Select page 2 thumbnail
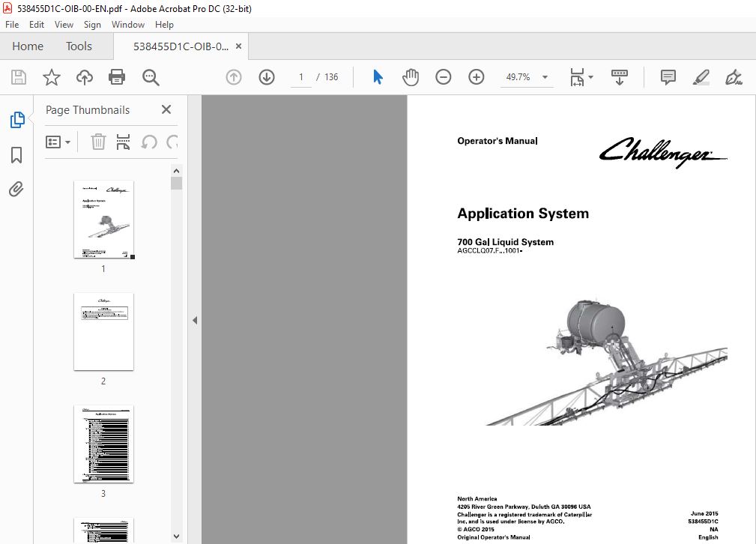Screen dimensions: 756x544 coord(103,332)
